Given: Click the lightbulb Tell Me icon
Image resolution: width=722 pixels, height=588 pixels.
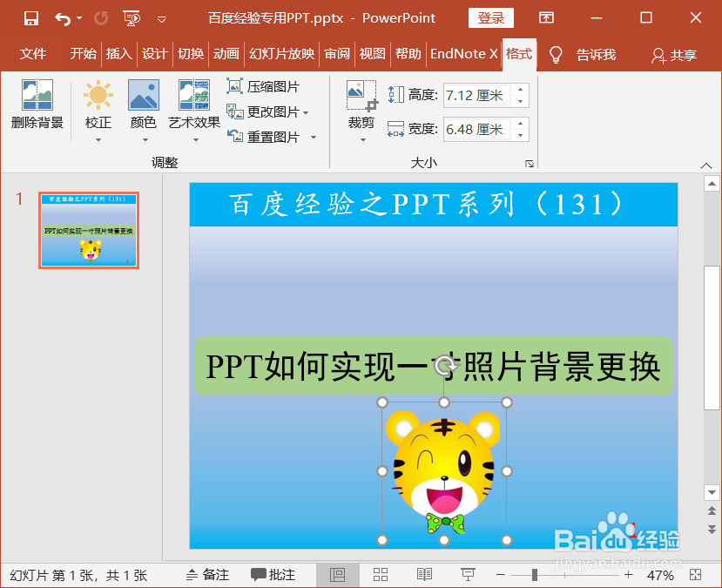Looking at the screenshot, I should point(556,54).
